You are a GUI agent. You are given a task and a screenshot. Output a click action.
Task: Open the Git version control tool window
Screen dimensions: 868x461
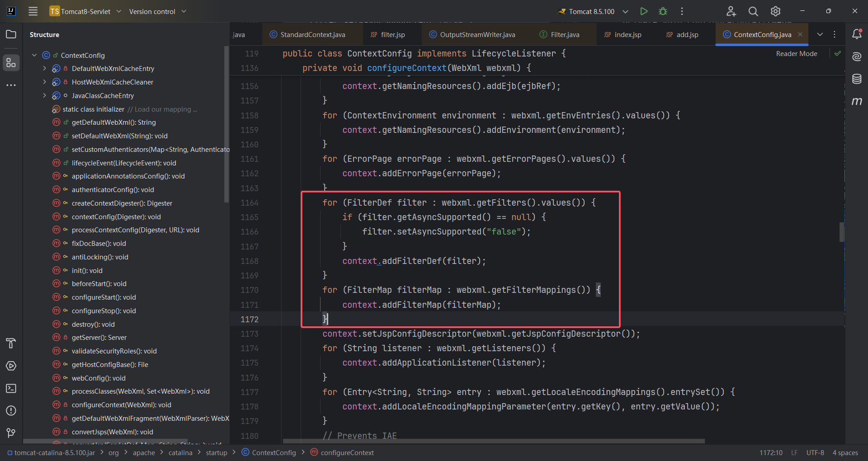pyautogui.click(x=11, y=433)
